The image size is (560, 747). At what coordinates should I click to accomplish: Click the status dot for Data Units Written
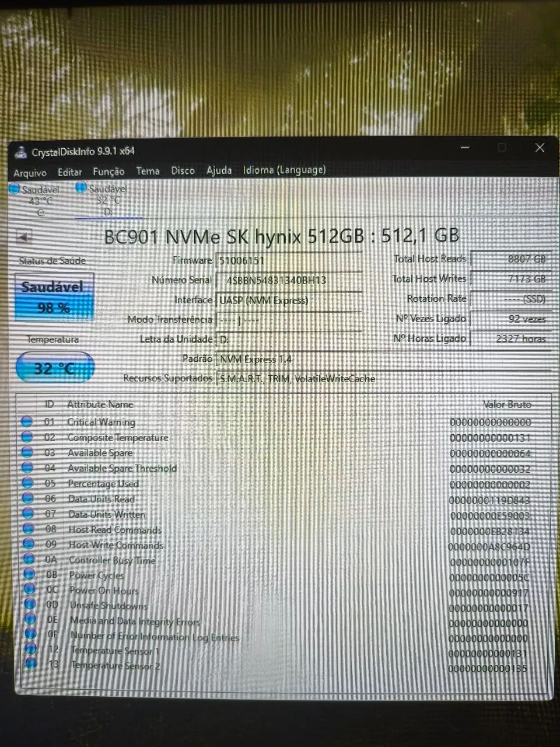(28, 514)
